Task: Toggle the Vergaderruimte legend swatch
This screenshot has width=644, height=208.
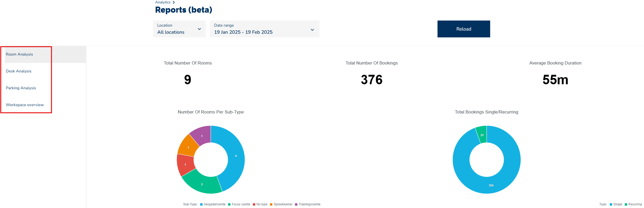Action: pyautogui.click(x=201, y=204)
